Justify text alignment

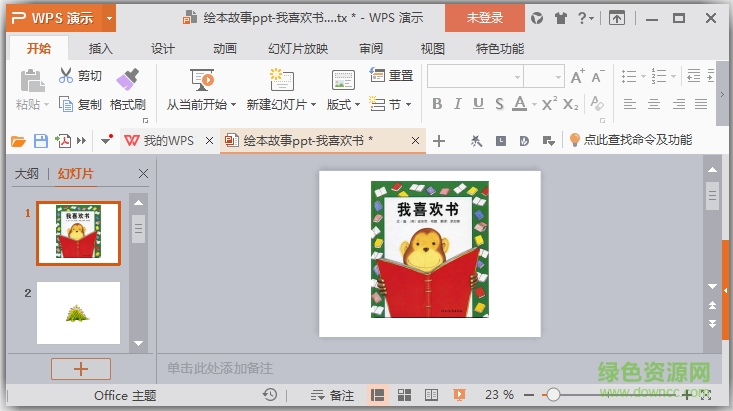pos(701,103)
